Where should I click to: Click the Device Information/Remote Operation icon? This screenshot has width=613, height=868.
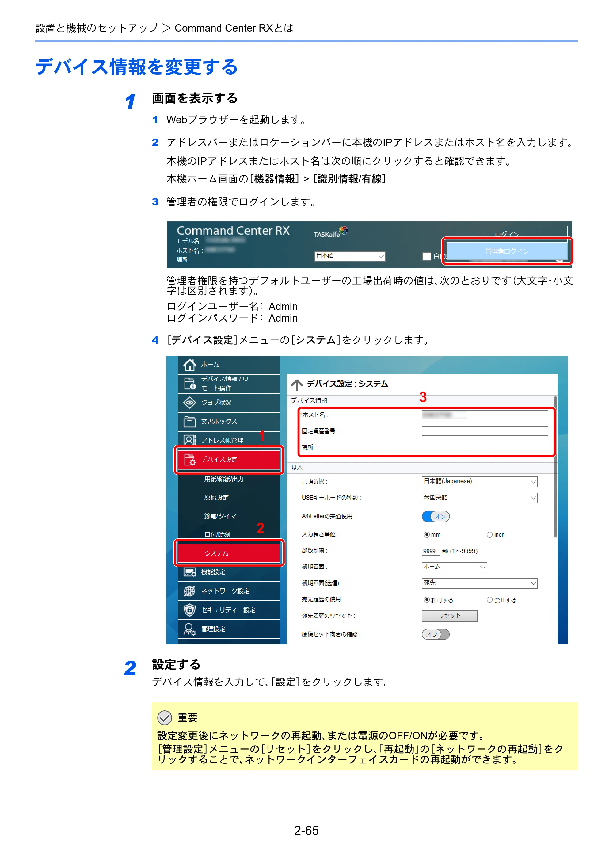189,383
